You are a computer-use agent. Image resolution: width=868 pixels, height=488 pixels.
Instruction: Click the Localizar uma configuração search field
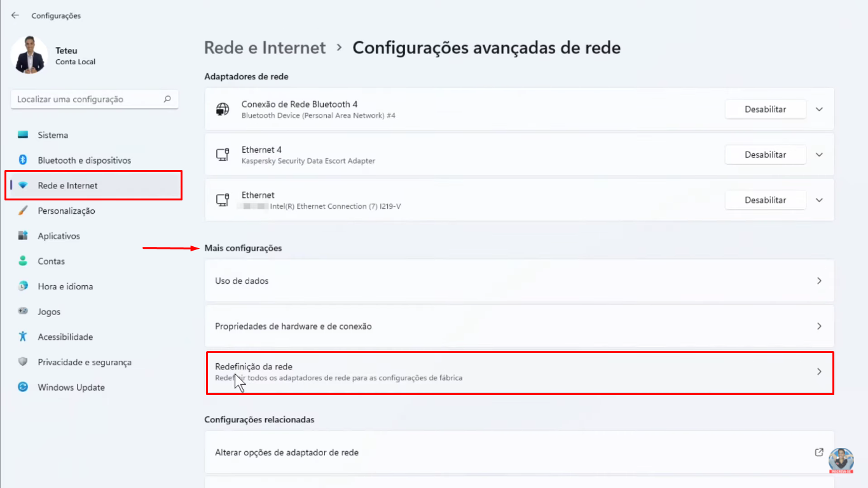pos(88,99)
